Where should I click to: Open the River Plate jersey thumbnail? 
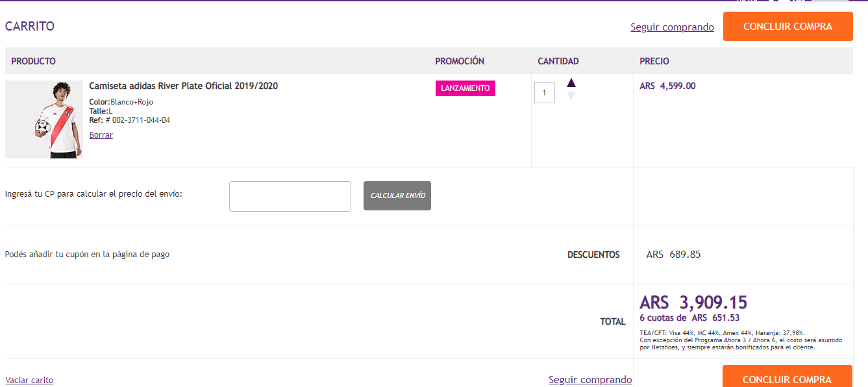[44, 119]
